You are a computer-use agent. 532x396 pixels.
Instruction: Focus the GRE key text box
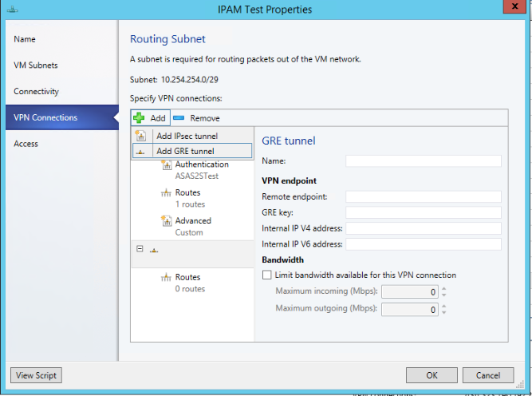(423, 212)
